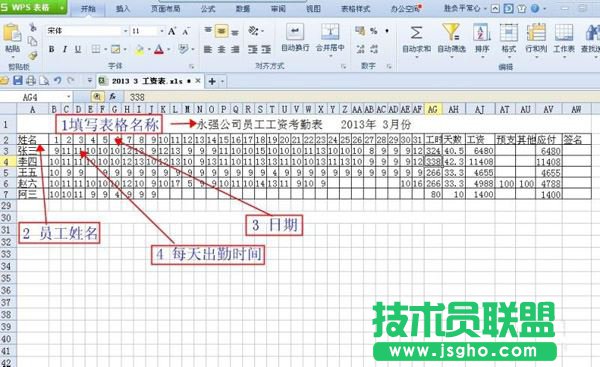Image resolution: width=600 pixels, height=367 pixels.
Task: Switch to the 开始 ribbon tab
Action: click(x=88, y=8)
